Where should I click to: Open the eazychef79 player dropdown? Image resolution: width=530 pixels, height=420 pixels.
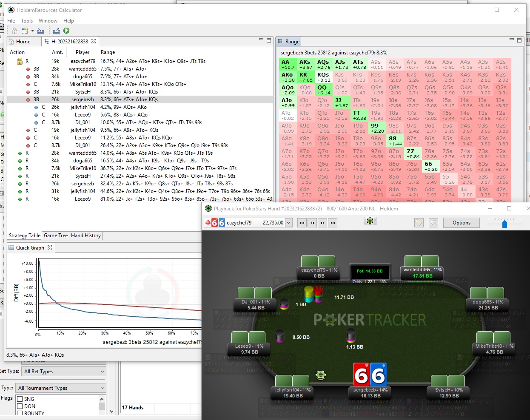(x=288, y=222)
